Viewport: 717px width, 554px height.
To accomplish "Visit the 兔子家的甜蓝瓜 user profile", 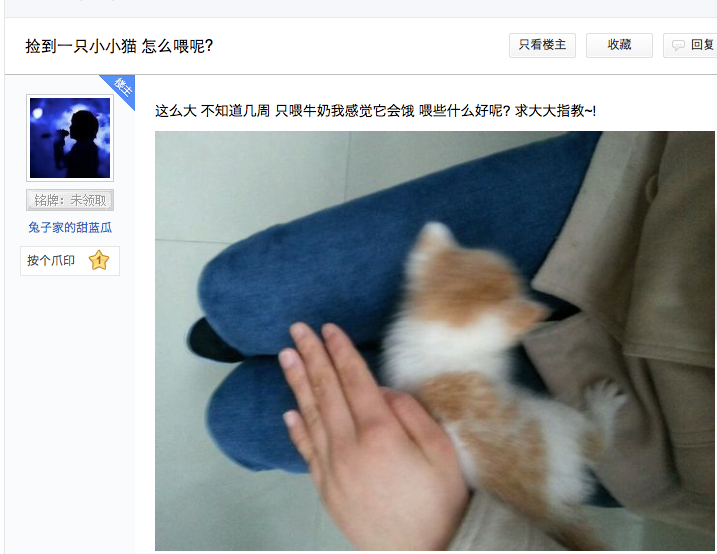I will [70, 228].
